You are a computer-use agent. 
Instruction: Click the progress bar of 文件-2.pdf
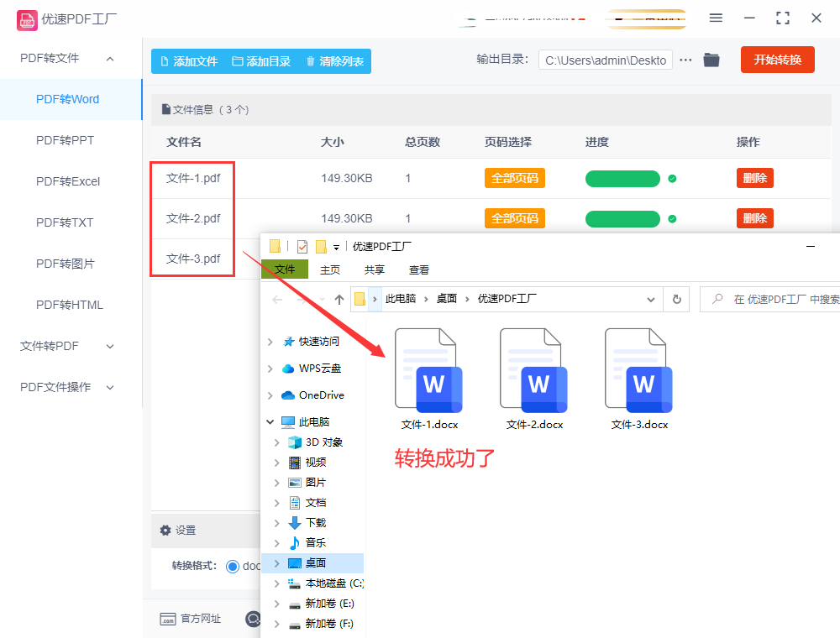(622, 219)
